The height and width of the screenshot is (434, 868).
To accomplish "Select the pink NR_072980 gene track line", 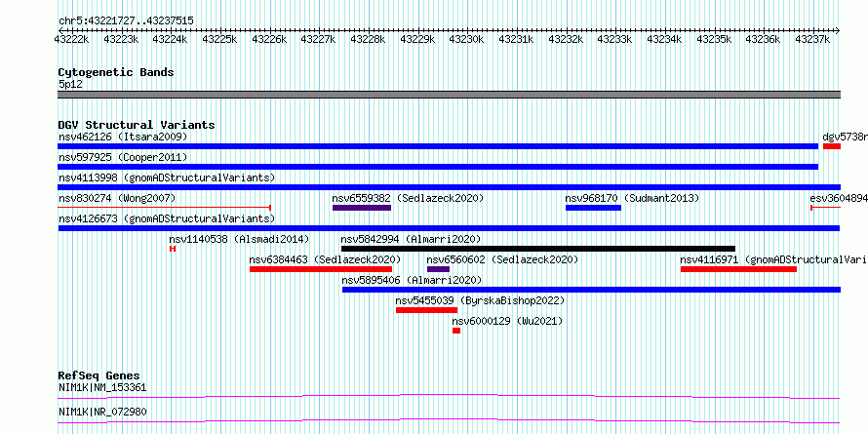I will 449,420.
